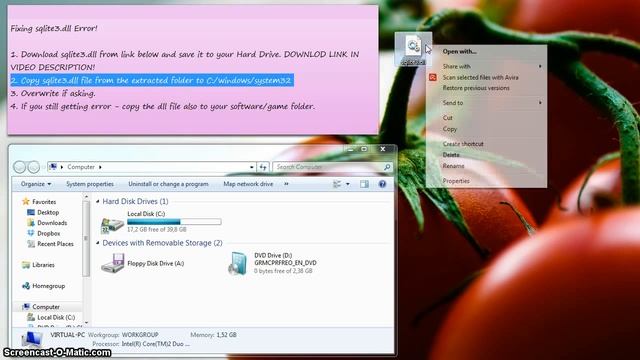
Task: Select the Local Disk (C:) drive icon
Action: point(112,224)
